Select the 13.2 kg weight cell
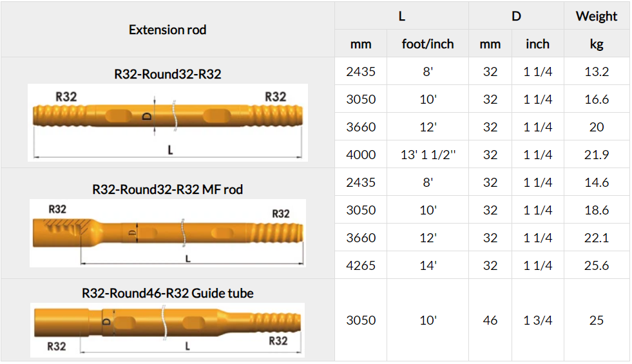The width and height of the screenshot is (632, 364). (597, 72)
